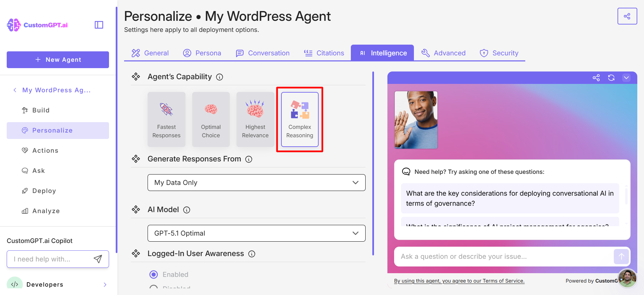
Task: Click info icon next to AI Model
Action: pos(187,210)
